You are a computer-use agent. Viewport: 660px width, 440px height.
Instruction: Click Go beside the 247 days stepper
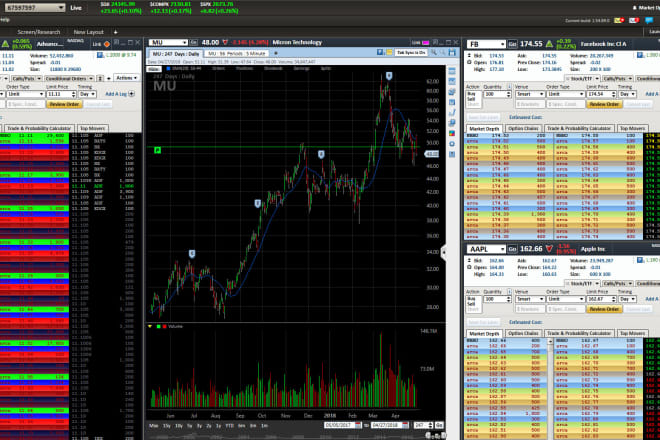(x=439, y=425)
